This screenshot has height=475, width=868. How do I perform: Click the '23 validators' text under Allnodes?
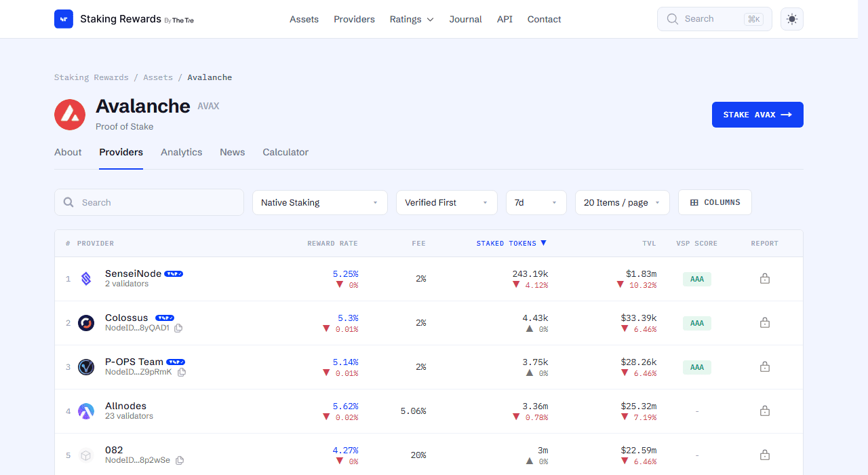pyautogui.click(x=129, y=416)
